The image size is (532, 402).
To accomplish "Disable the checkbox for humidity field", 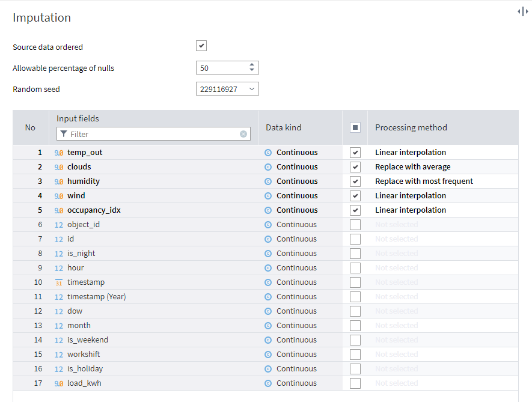I will 355,181.
